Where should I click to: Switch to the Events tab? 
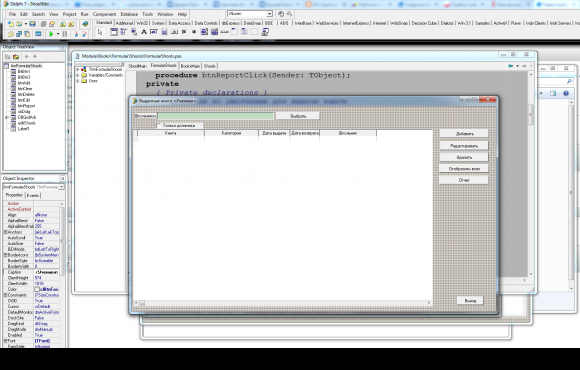tap(33, 195)
